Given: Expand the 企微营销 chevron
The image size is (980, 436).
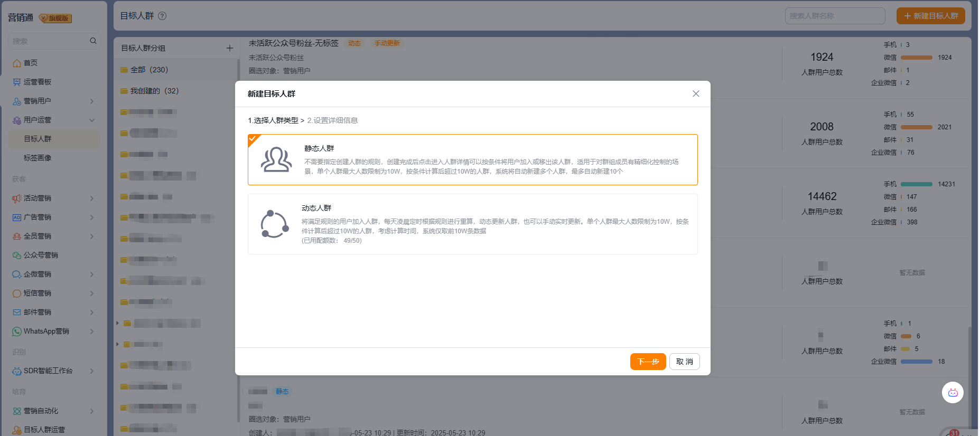Looking at the screenshot, I should [92, 274].
